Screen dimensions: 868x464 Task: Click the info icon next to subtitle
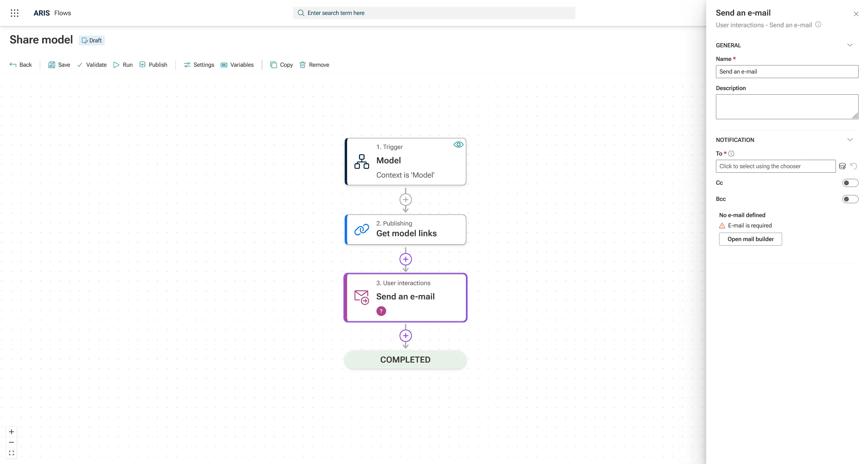click(x=818, y=25)
